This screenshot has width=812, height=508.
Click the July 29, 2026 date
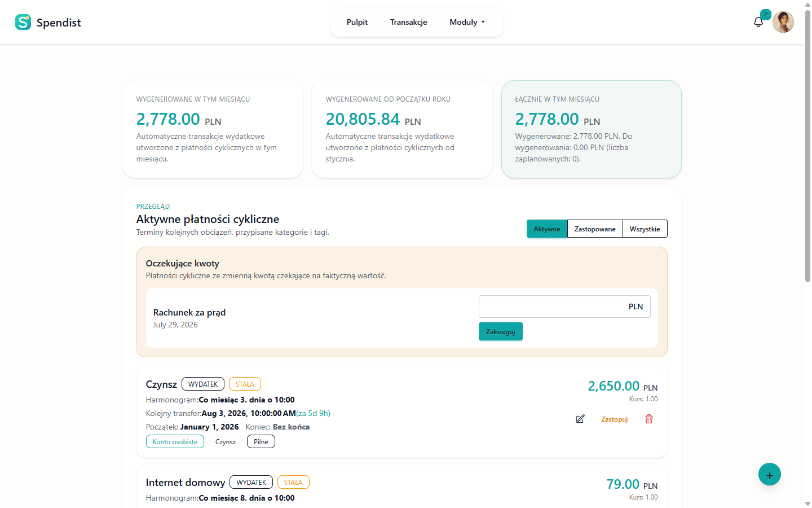click(175, 325)
